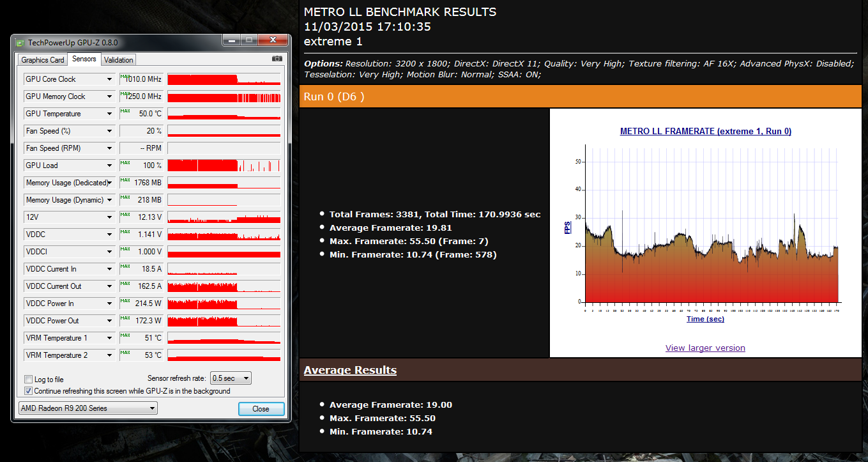868x462 pixels.
Task: Select the Sensors tab
Action: click(84, 59)
